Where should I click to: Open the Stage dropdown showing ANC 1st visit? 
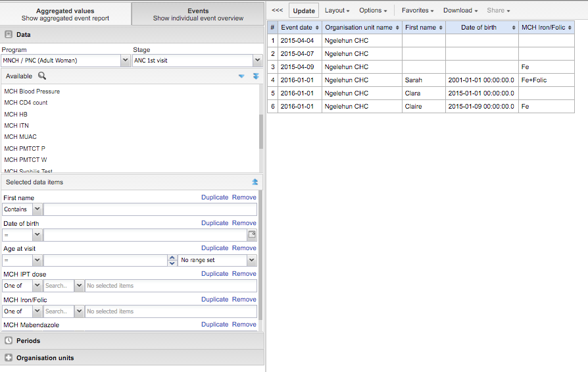pos(257,61)
